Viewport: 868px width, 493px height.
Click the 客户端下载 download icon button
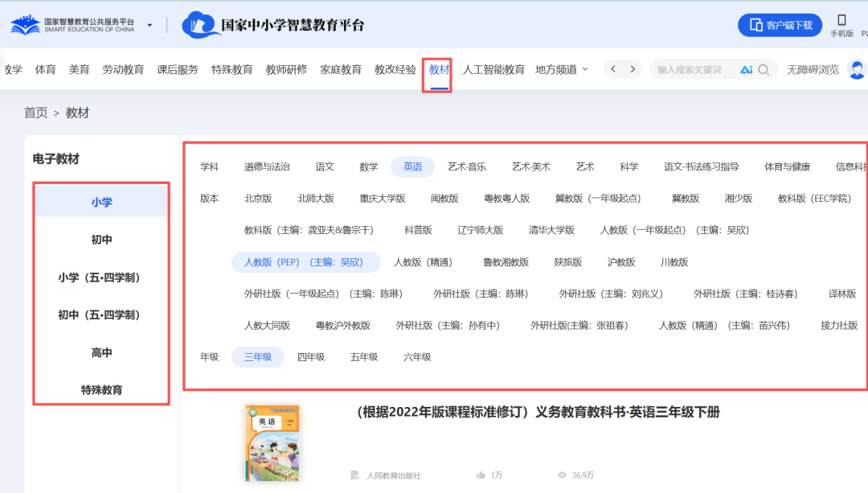[779, 23]
